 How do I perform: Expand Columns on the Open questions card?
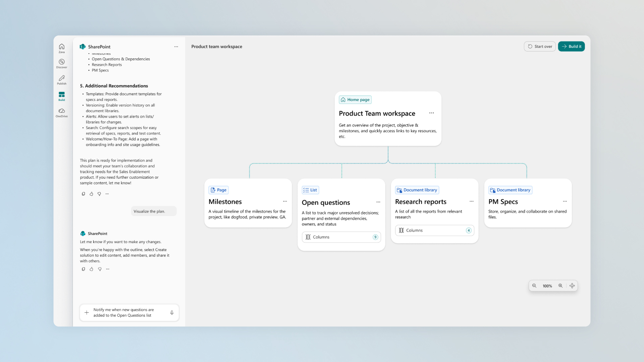point(341,237)
